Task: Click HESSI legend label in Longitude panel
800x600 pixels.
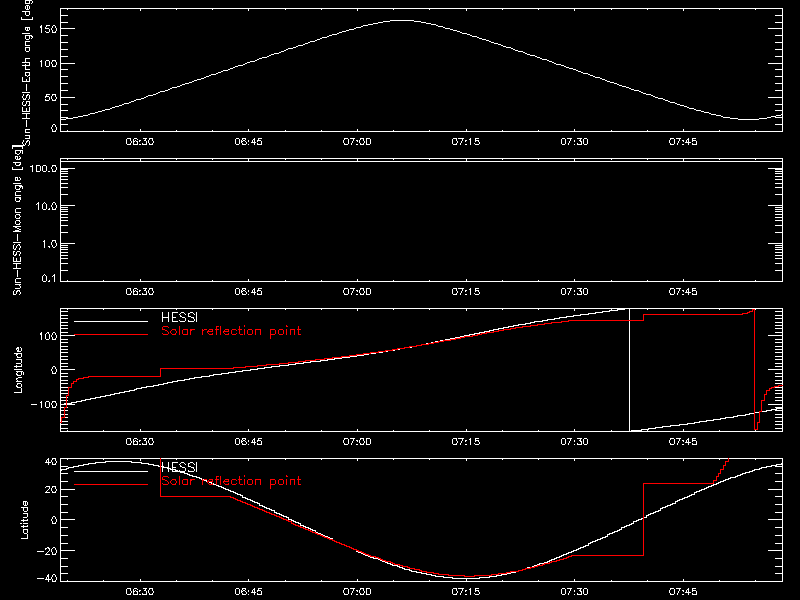Action: coord(179,317)
